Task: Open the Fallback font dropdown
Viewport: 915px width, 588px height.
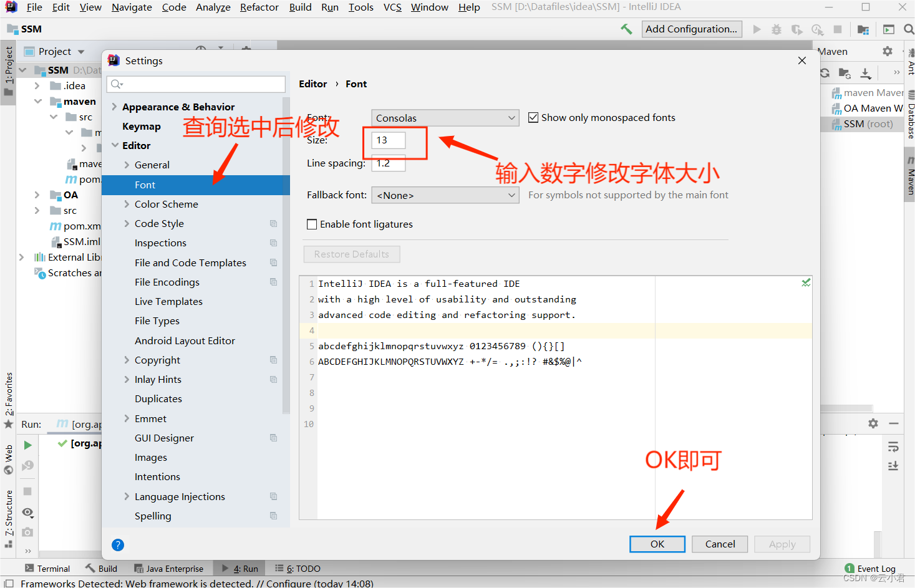Action: click(445, 195)
